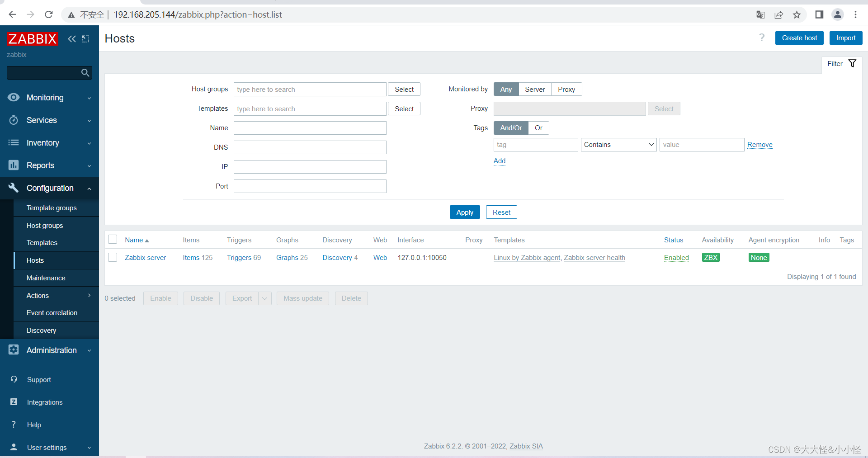The width and height of the screenshot is (868, 458).
Task: Click the Reports chart icon
Action: [x=14, y=165]
